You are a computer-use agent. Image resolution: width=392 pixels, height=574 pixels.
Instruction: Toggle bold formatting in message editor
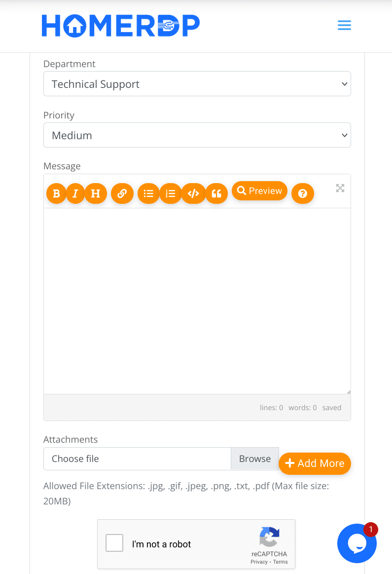(56, 193)
